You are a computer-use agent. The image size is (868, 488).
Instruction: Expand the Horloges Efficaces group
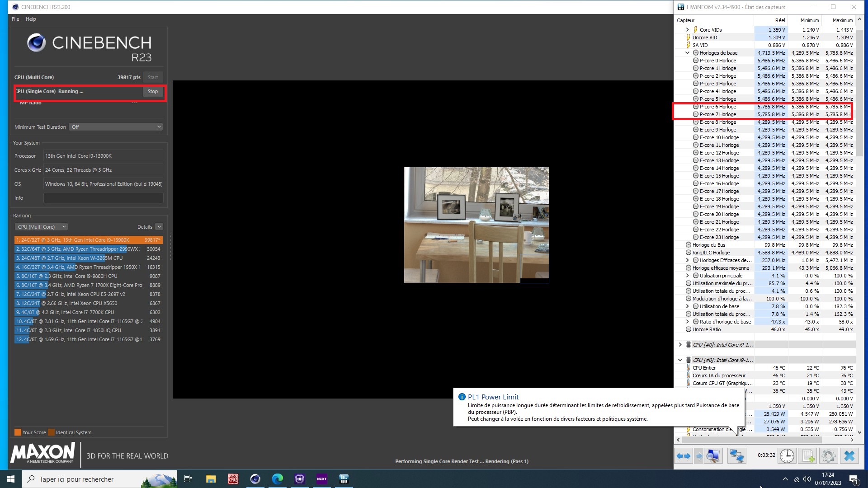click(687, 260)
